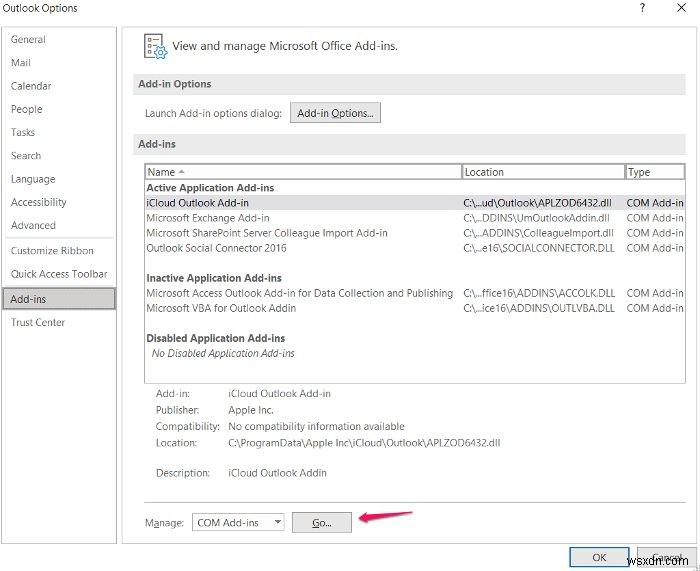Image resolution: width=700 pixels, height=571 pixels.
Task: Select Language in the sidebar
Action: point(33,179)
